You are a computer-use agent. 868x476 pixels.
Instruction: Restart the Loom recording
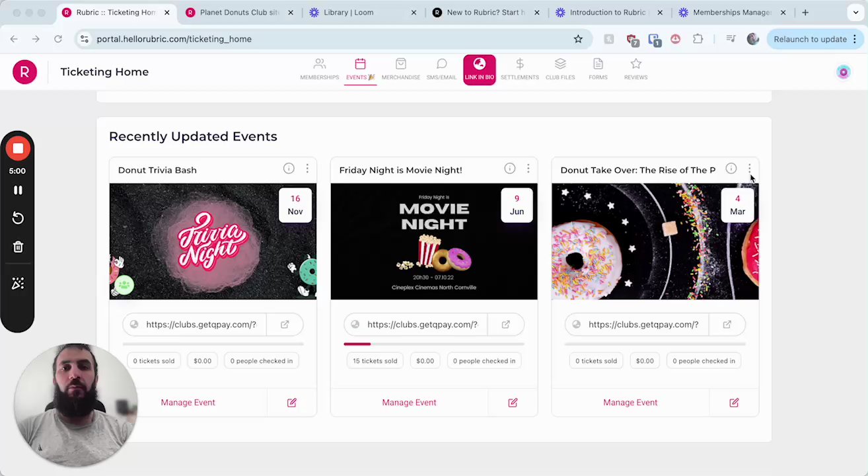click(18, 219)
